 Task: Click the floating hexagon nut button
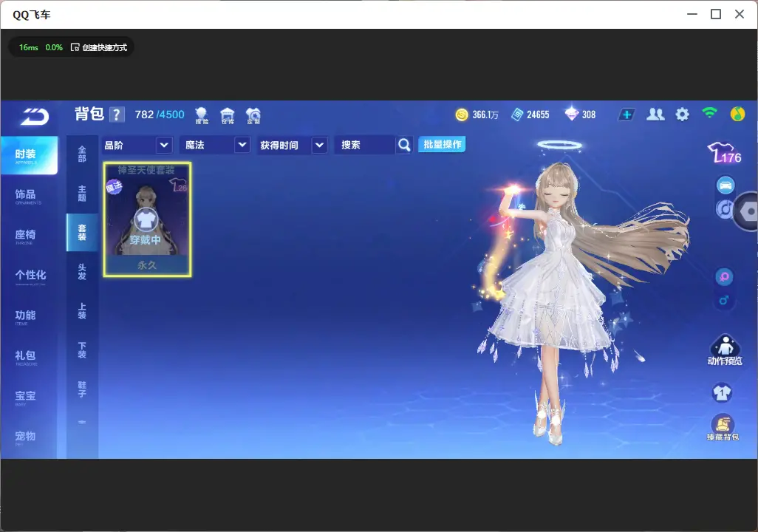[747, 211]
